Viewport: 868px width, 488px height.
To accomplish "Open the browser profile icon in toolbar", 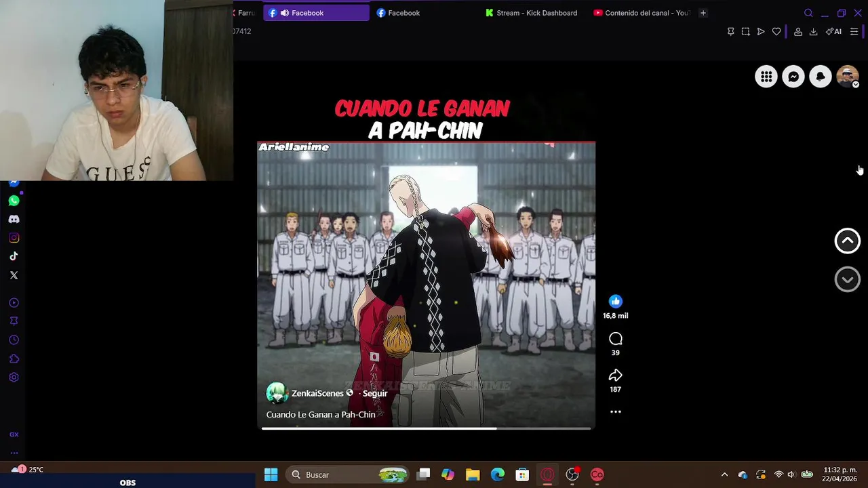I will 798,31.
